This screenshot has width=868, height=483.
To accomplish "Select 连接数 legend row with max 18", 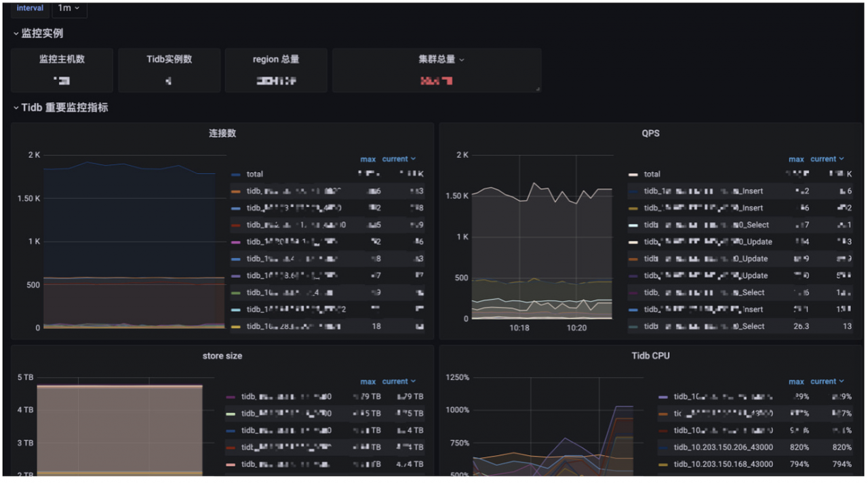I will click(x=327, y=326).
